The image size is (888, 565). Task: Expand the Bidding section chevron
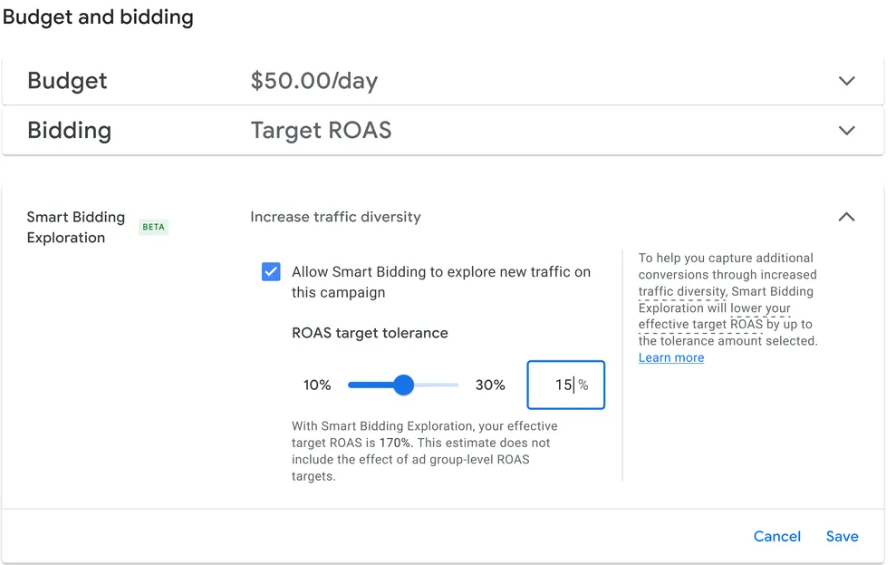pyautogui.click(x=846, y=131)
